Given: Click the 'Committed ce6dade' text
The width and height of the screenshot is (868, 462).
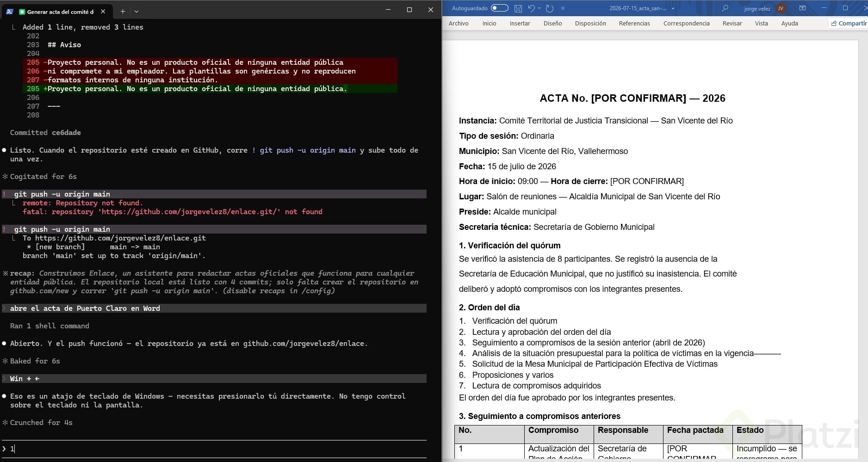Looking at the screenshot, I should 45,133.
